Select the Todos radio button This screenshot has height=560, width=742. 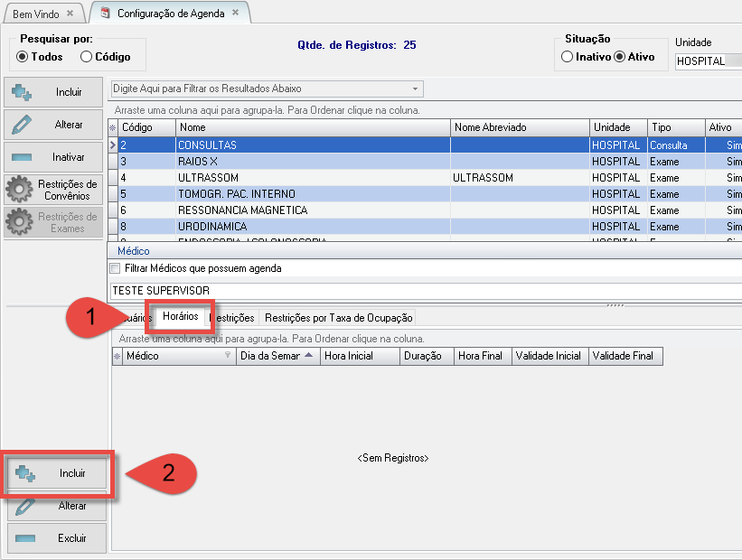coord(23,56)
